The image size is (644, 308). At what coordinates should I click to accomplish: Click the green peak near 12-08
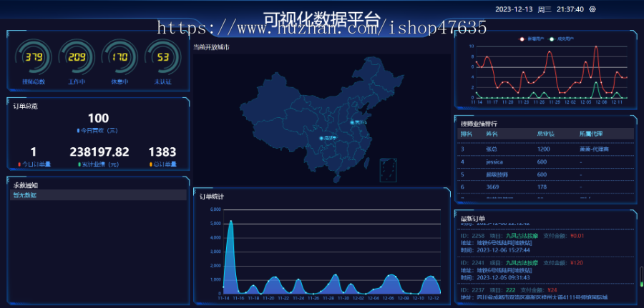596,82
